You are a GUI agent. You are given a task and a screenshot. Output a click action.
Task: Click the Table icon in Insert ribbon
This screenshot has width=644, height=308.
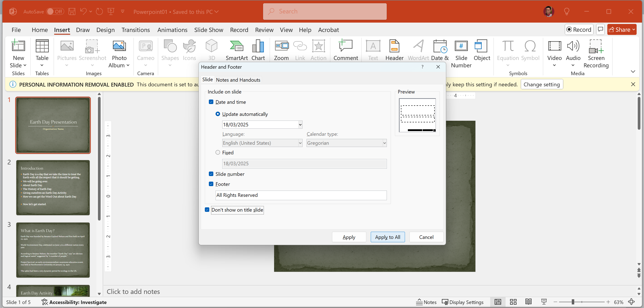click(x=42, y=50)
